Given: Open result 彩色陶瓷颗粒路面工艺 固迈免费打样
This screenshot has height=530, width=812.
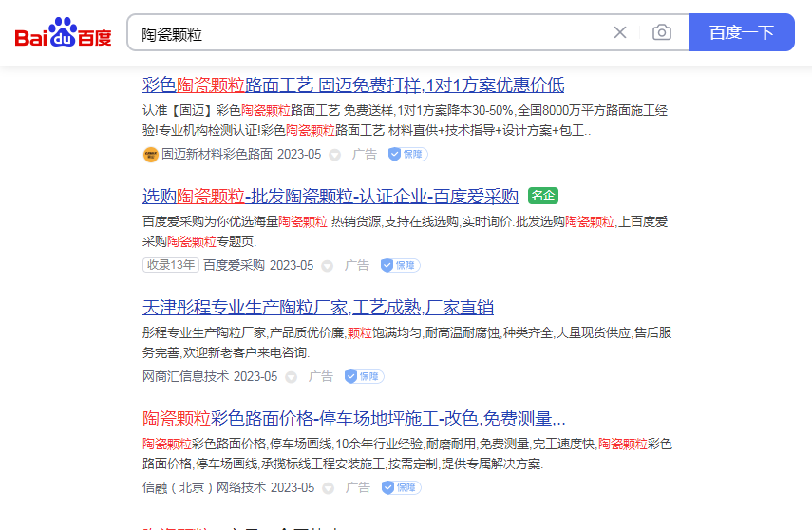Looking at the screenshot, I should pos(353,85).
